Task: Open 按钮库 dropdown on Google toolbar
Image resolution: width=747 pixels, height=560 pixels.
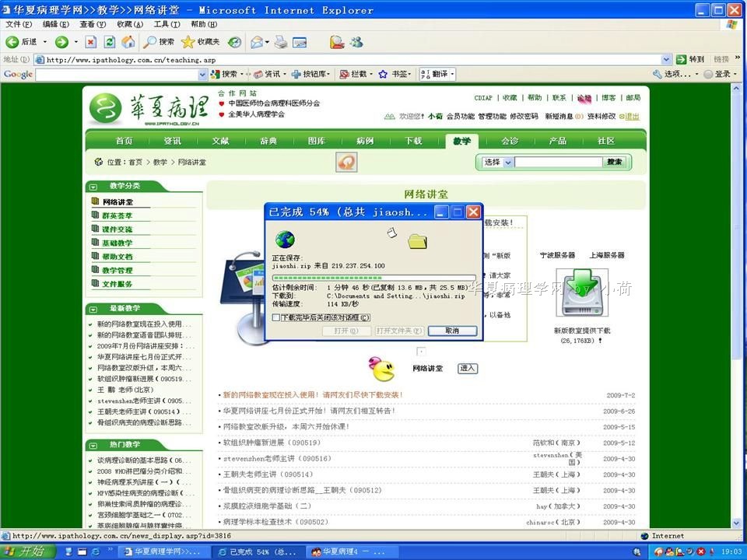Action: click(310, 74)
